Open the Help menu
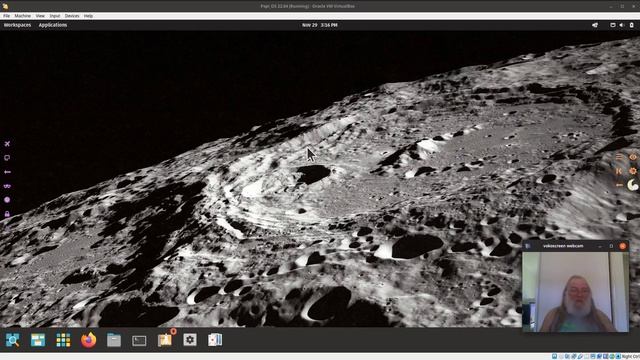The image size is (640, 360). [x=88, y=16]
